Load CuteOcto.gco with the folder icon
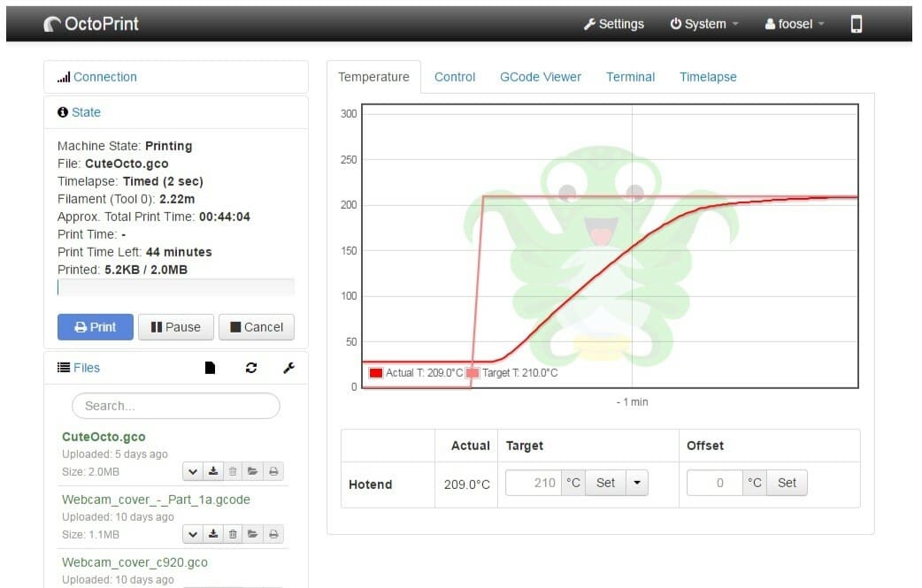Image resolution: width=922 pixels, height=588 pixels. click(x=253, y=471)
